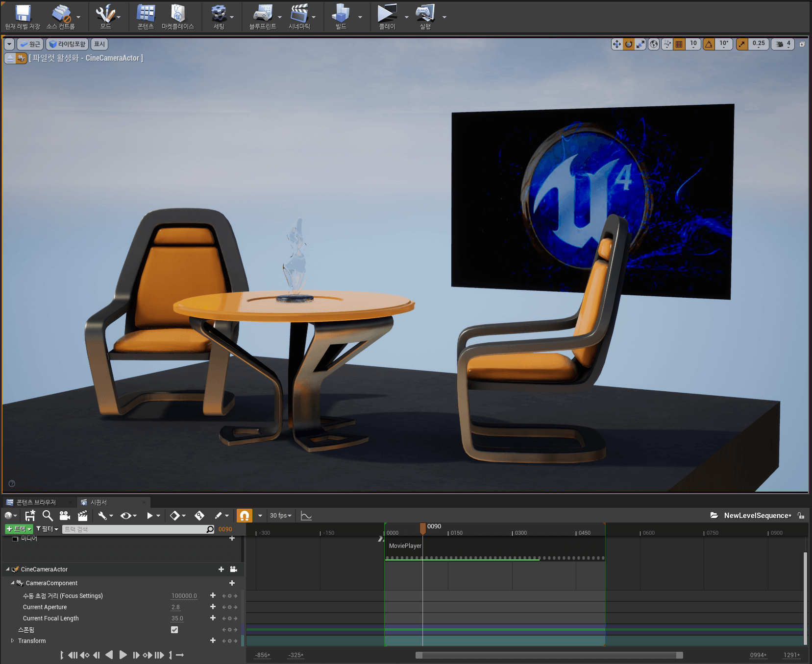Open the viewport options dropdown arrow

pyautogui.click(x=9, y=44)
